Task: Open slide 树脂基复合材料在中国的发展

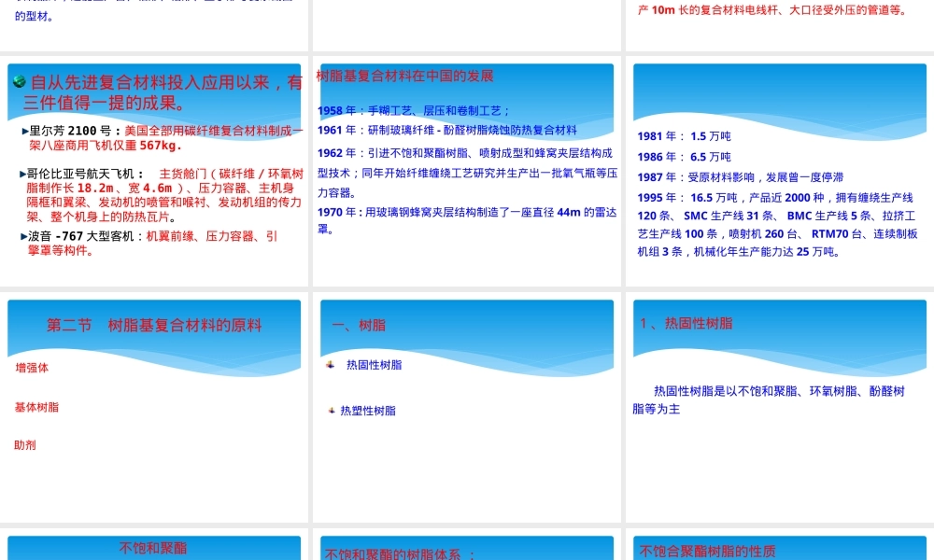Action: pyautogui.click(x=467, y=172)
